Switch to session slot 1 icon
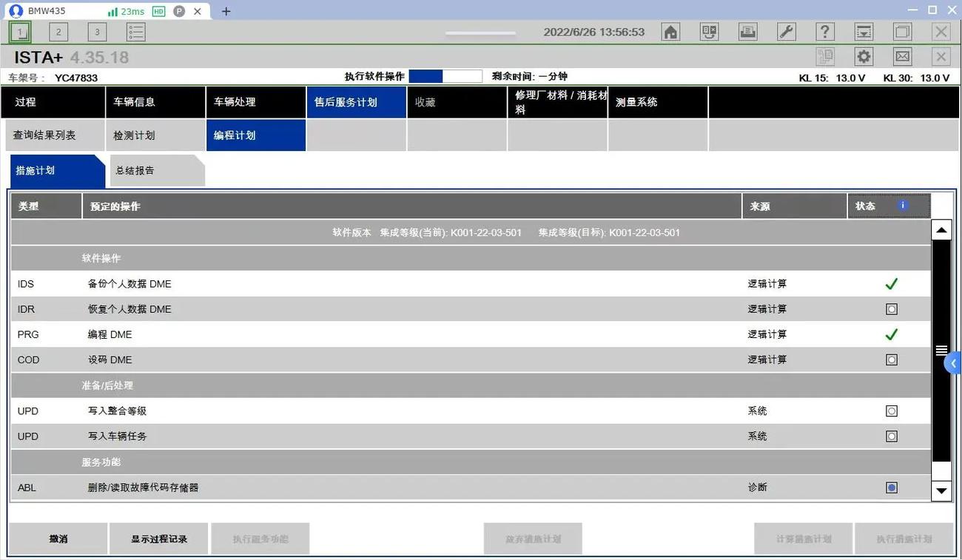Image resolution: width=962 pixels, height=560 pixels. pyautogui.click(x=20, y=32)
